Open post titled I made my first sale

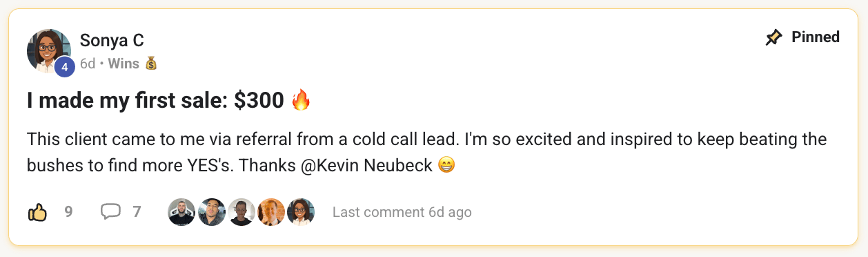click(x=155, y=101)
